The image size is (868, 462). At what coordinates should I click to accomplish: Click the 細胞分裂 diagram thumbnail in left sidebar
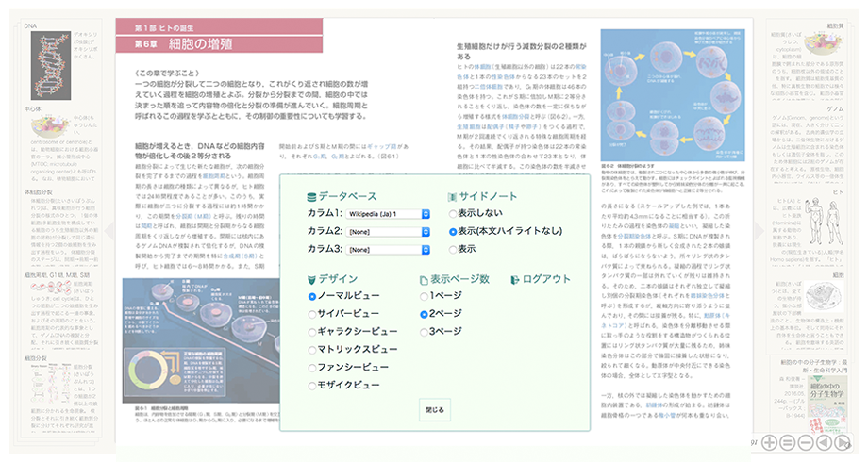[51, 383]
